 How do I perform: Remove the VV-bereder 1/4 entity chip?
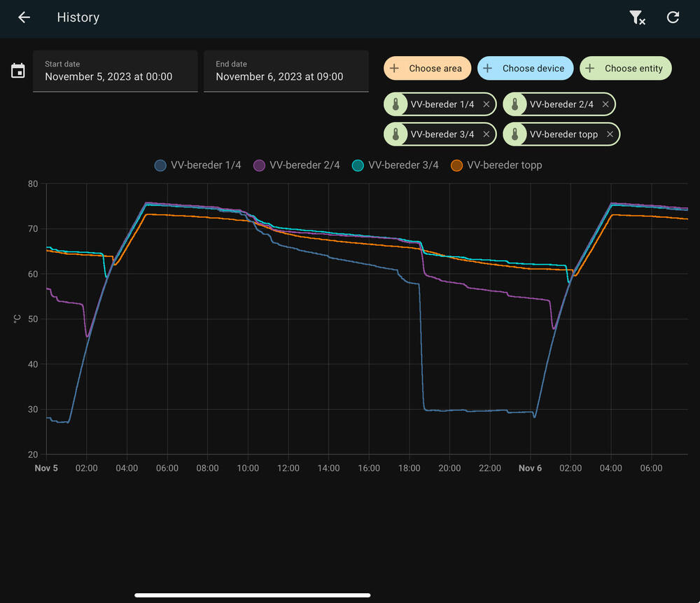tap(486, 104)
